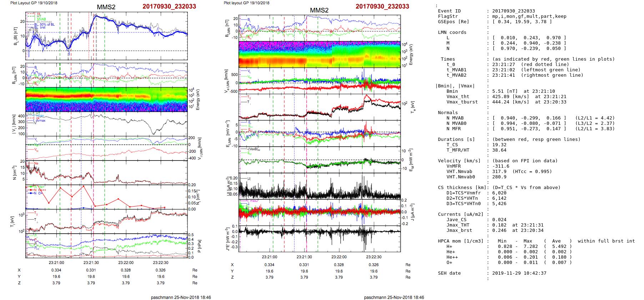Select the '|Bmin|, |Vmax|' heading
The height and width of the screenshot is (300, 644).
click(455, 86)
